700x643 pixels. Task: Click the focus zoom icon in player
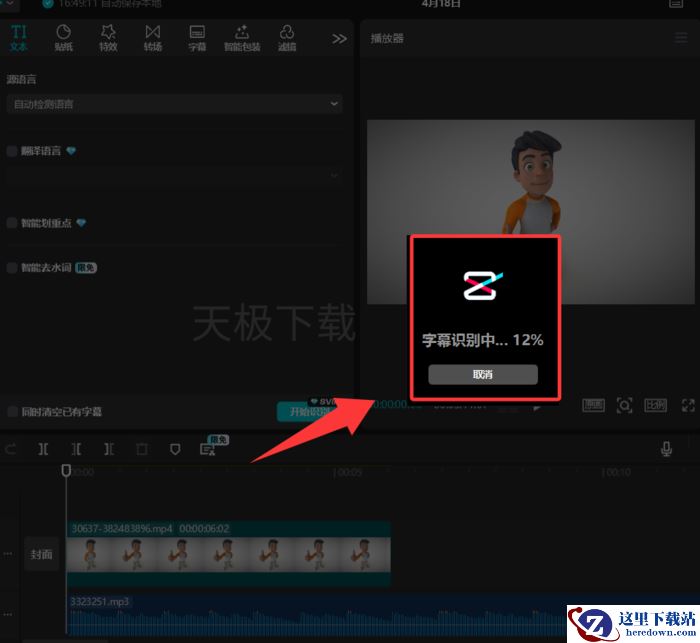tap(624, 405)
